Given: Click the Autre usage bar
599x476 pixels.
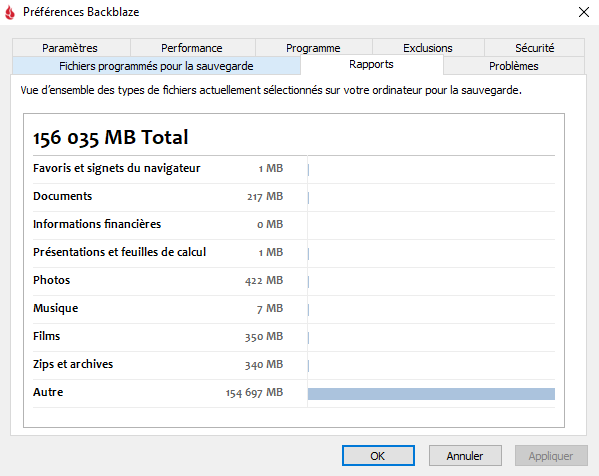Looking at the screenshot, I should 431,394.
